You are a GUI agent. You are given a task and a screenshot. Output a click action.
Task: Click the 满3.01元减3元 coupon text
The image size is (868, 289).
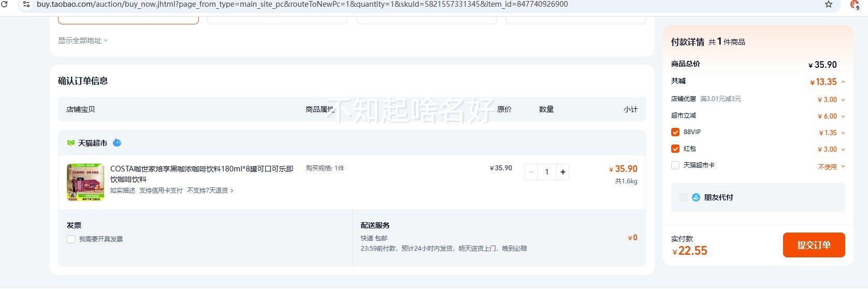tap(720, 99)
